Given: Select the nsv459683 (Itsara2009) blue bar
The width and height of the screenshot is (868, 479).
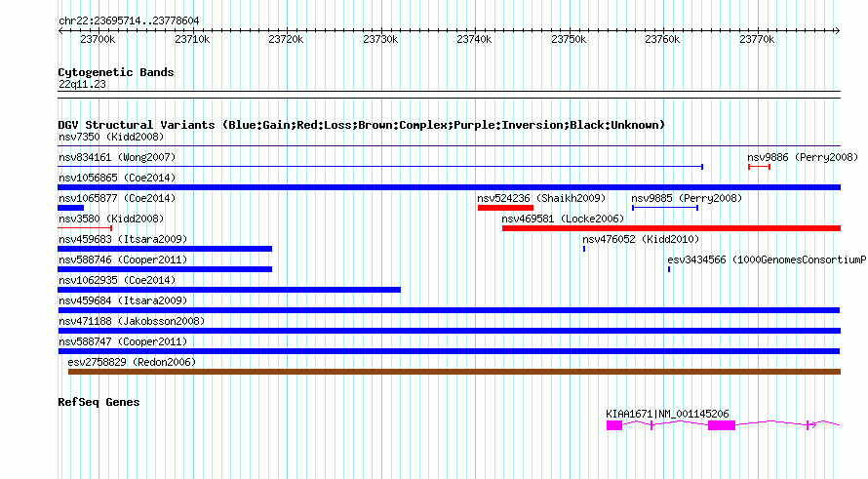Looking at the screenshot, I should point(165,249).
